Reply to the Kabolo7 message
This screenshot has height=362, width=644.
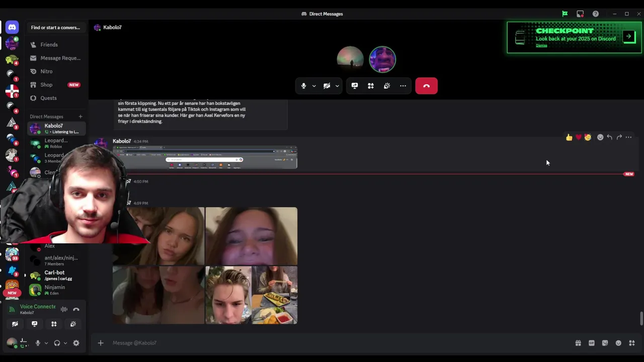point(609,137)
